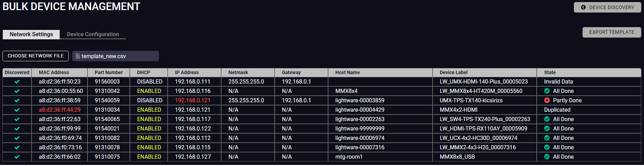
Task: Click the DHCP column header
Action: click(x=149, y=72)
